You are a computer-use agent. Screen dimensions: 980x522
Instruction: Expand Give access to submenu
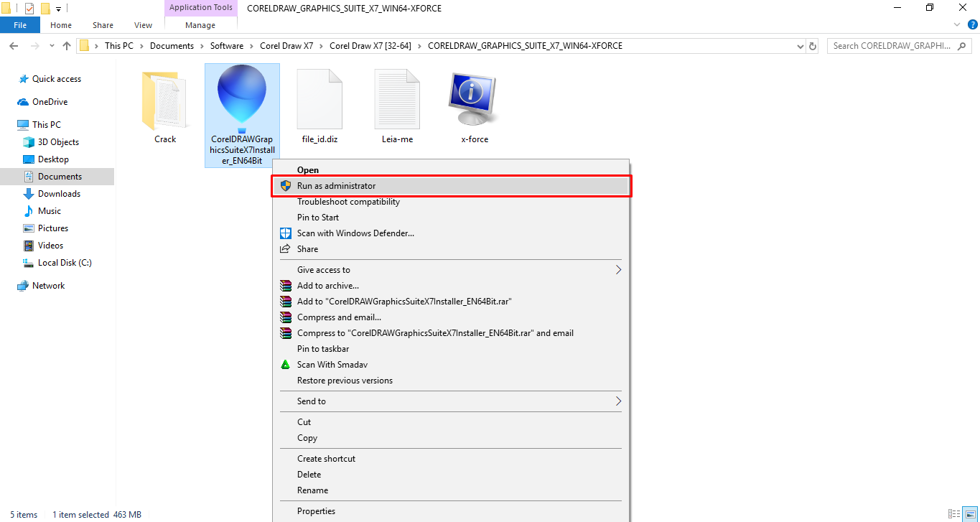pos(451,270)
